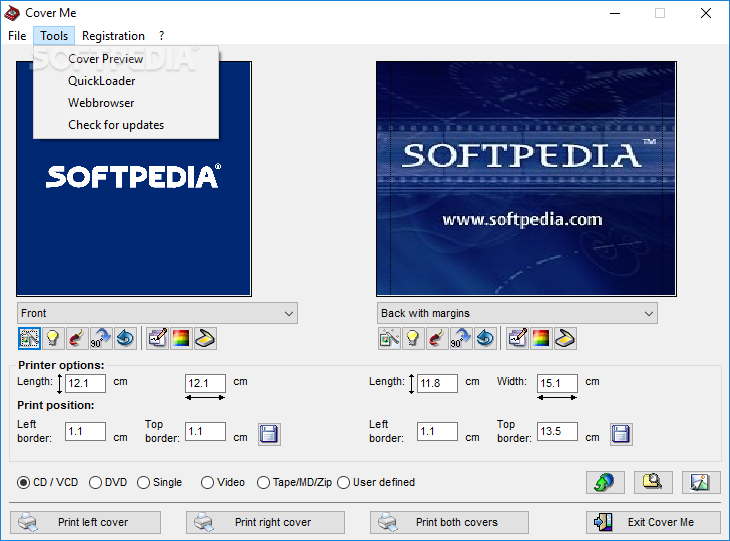The image size is (730, 541).
Task: Choose QuickLoader from Tools menu
Action: coord(126,81)
